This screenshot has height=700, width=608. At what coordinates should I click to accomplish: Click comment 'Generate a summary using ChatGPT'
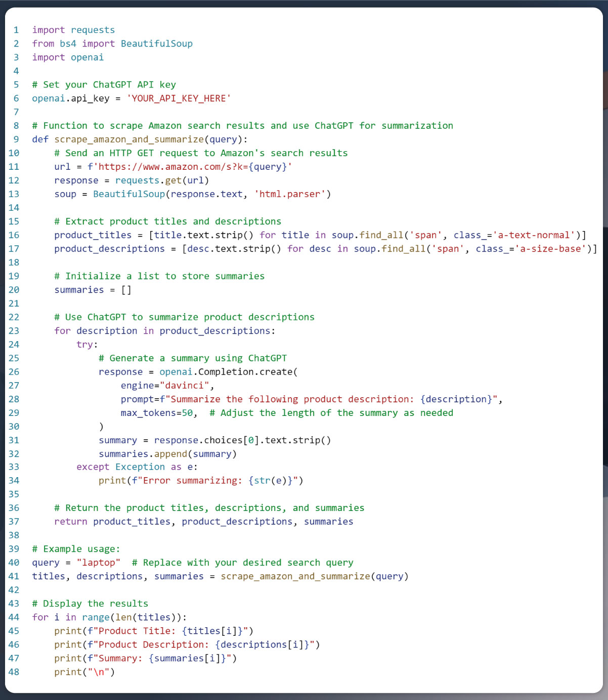pyautogui.click(x=193, y=357)
